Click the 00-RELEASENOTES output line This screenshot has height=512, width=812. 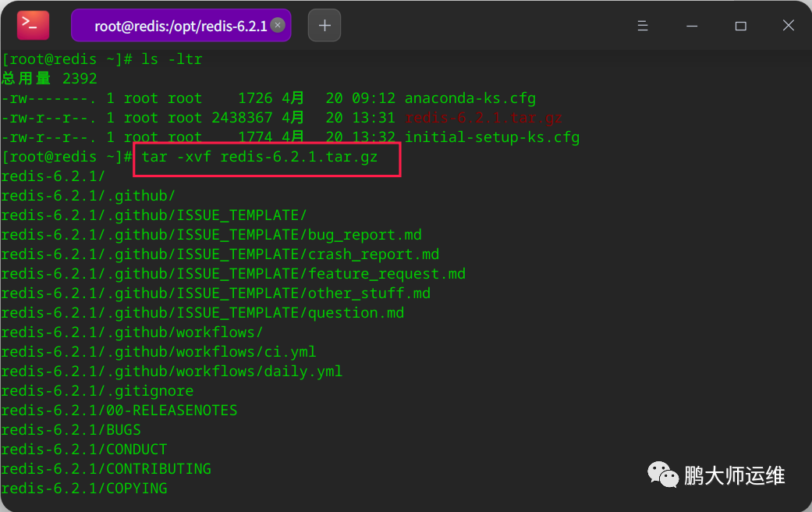click(119, 411)
